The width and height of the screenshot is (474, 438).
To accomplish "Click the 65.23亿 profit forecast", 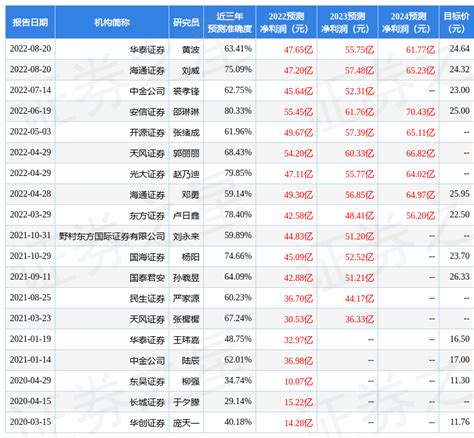I will pos(420,70).
